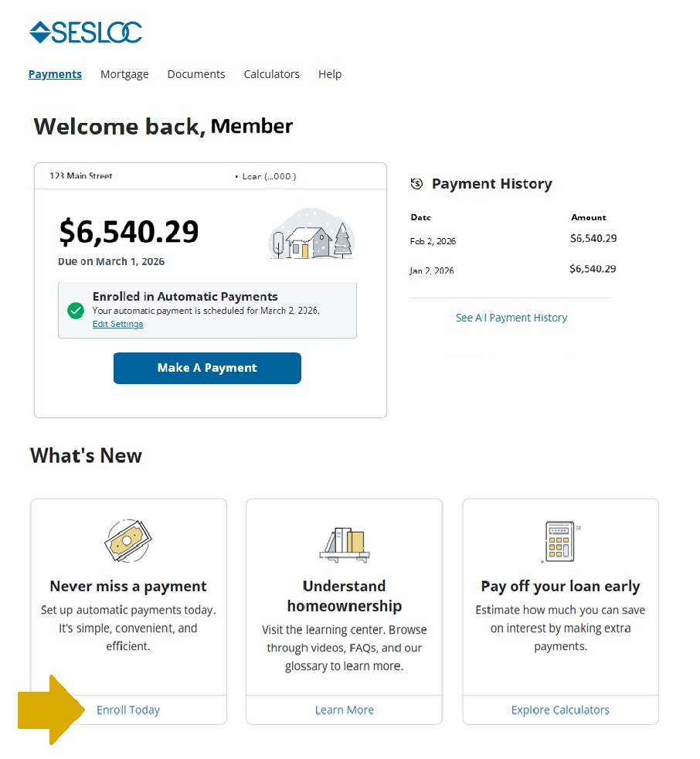Click Explore Calculators link
The image size is (700, 759).
(x=559, y=710)
